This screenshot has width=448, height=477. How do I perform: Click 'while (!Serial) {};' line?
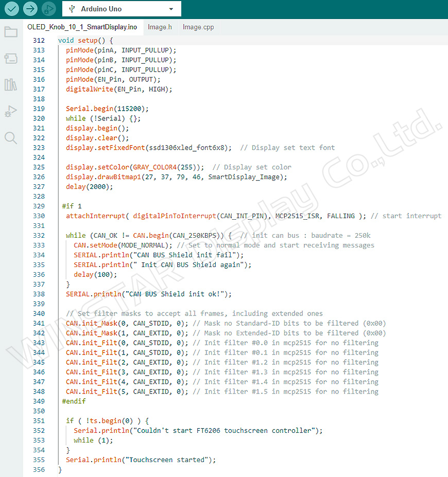pos(103,118)
